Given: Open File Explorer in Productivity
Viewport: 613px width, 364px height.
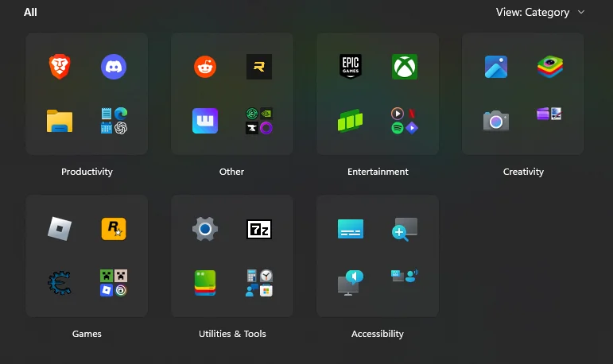Looking at the screenshot, I should tap(60, 121).
